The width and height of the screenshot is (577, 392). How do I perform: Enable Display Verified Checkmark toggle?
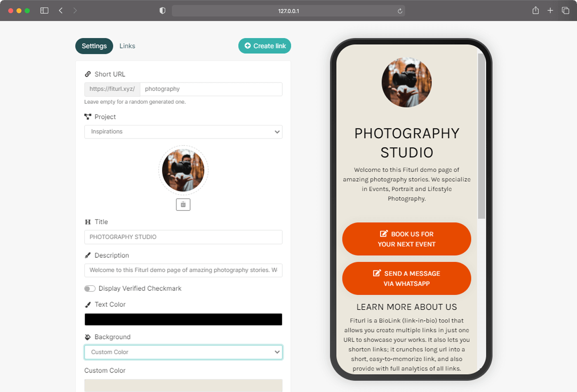(x=90, y=289)
